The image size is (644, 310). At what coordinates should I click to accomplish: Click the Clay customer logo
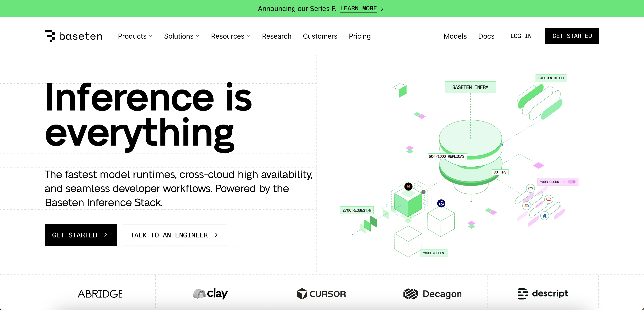[210, 294]
